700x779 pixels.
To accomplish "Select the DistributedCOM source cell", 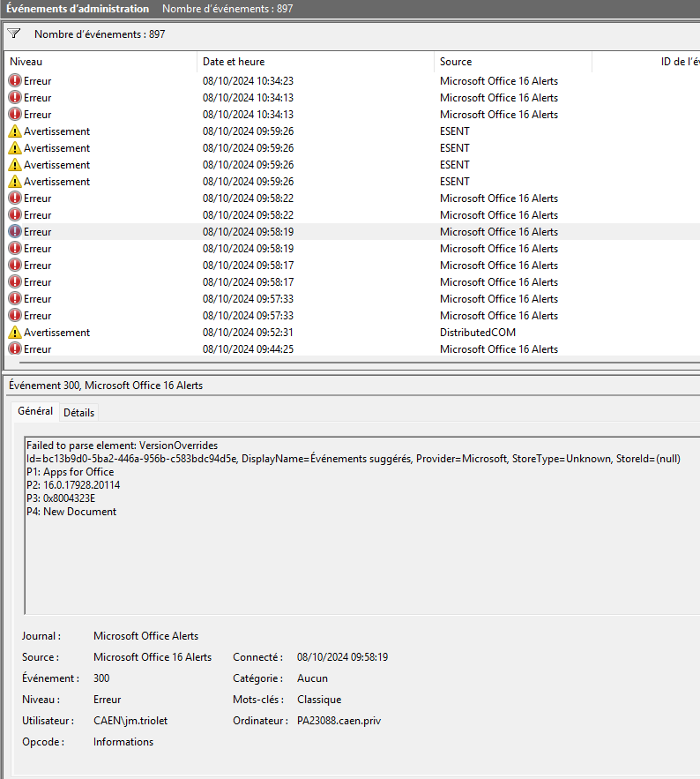I will click(x=478, y=333).
